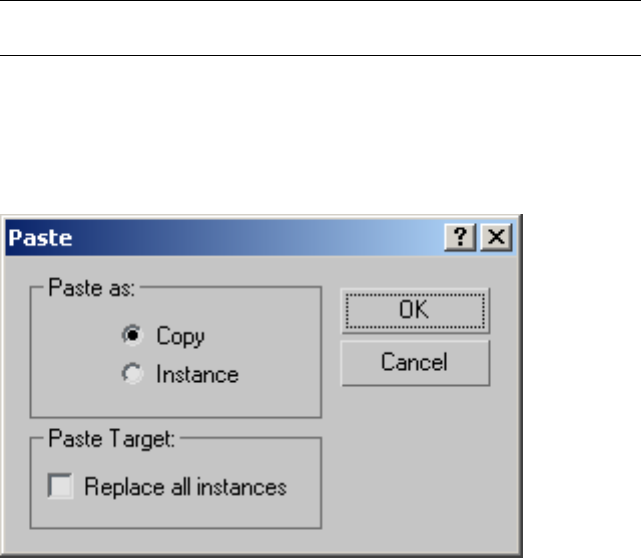Image resolution: width=641 pixels, height=558 pixels.
Task: Abort the paste with Cancel
Action: tap(415, 362)
